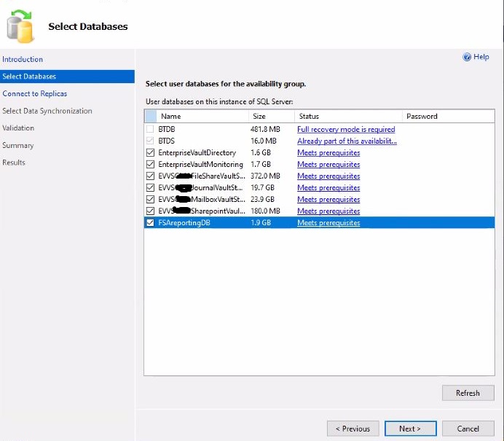
Task: Click the availability group wizard database icon
Action: point(20,25)
